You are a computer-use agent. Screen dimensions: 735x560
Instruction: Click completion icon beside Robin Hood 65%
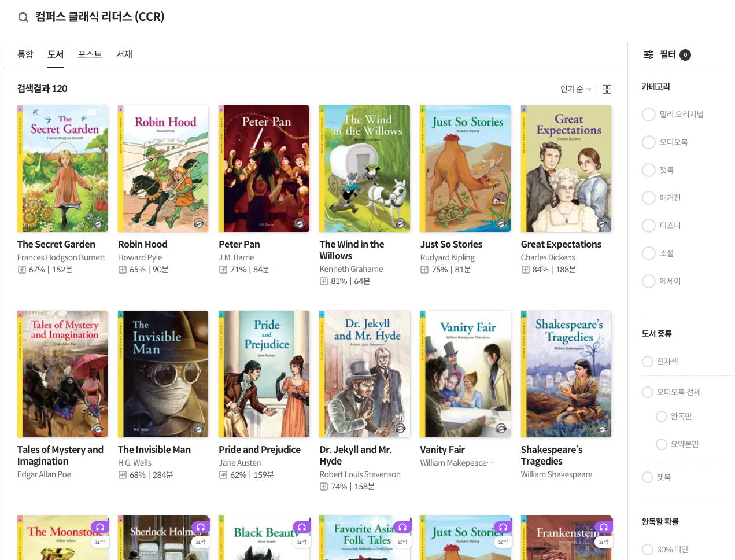click(x=123, y=270)
